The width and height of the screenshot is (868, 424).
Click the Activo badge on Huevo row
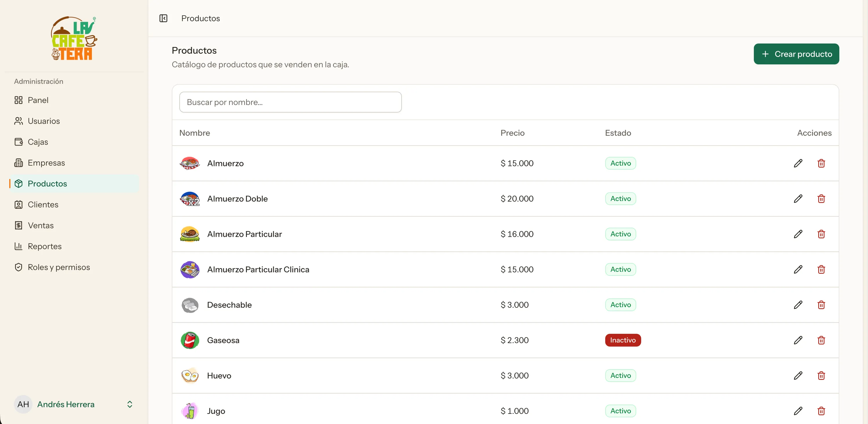[620, 376]
